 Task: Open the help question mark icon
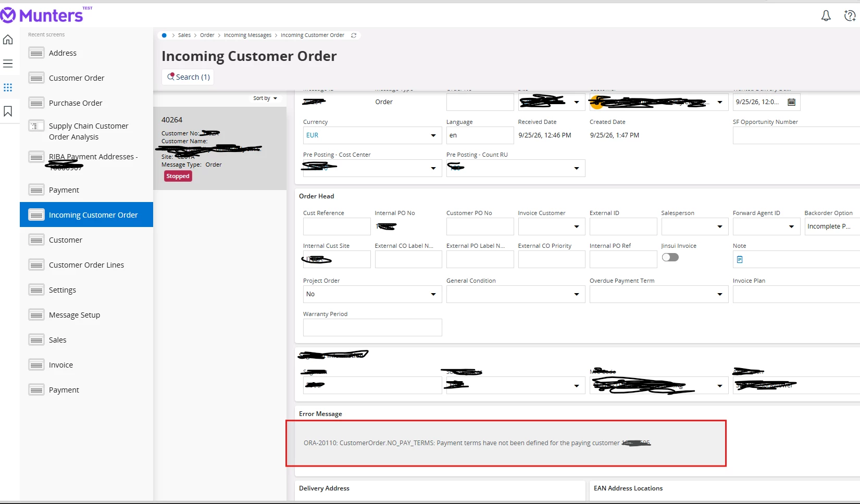[850, 16]
